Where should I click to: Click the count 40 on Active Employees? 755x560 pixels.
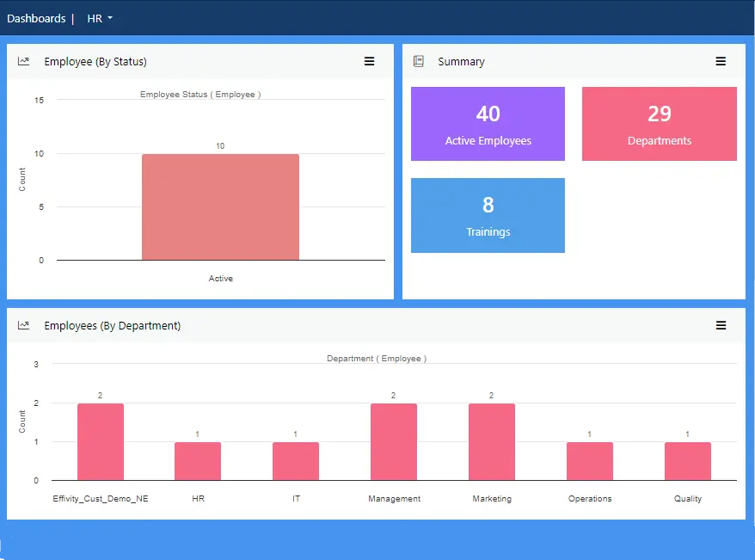point(488,113)
